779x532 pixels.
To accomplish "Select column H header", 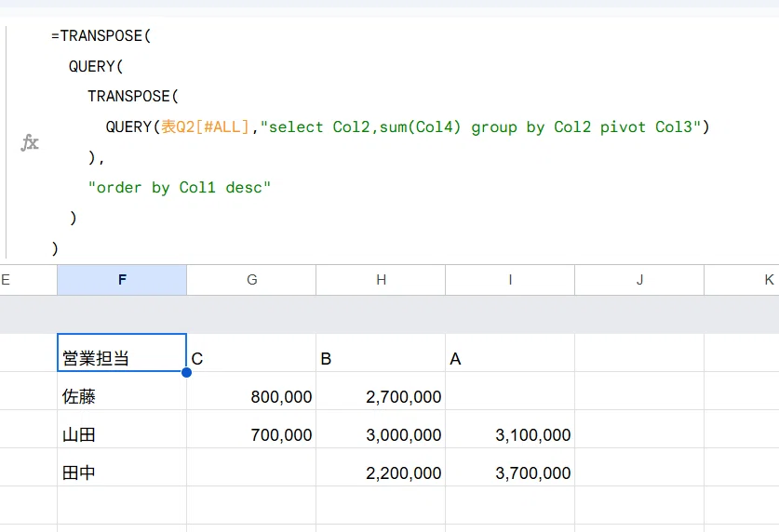I will 381,280.
